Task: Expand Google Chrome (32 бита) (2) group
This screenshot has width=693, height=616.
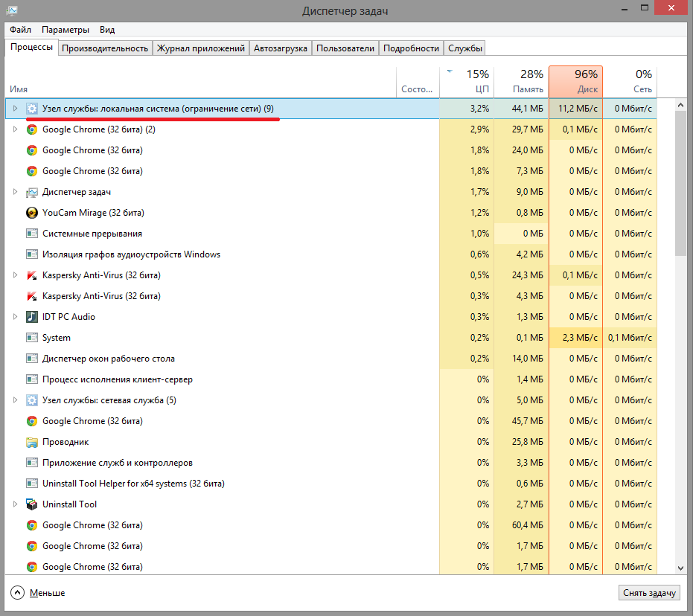Action: (x=15, y=129)
